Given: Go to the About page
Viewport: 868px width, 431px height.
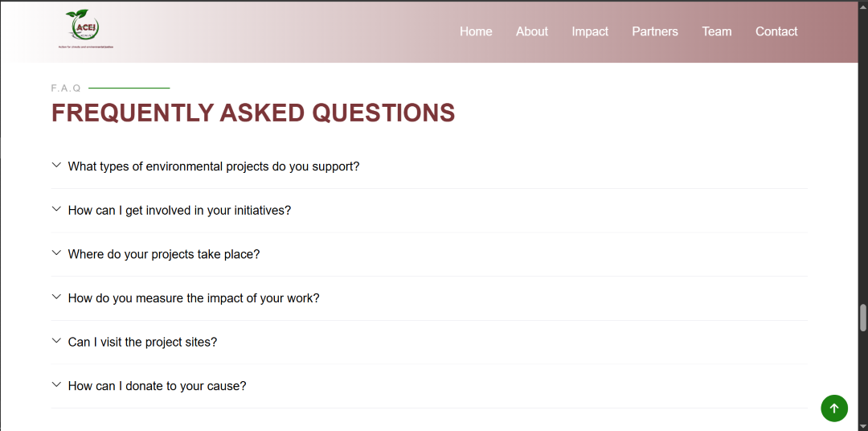Looking at the screenshot, I should point(532,31).
